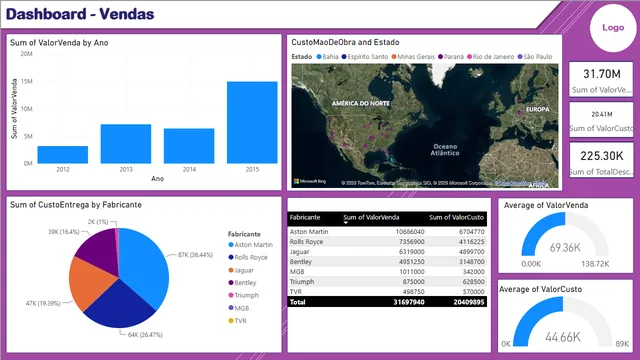Click the Microsoft Bing logo on map
Image resolution: width=640 pixels, height=360 pixels.
tap(310, 181)
